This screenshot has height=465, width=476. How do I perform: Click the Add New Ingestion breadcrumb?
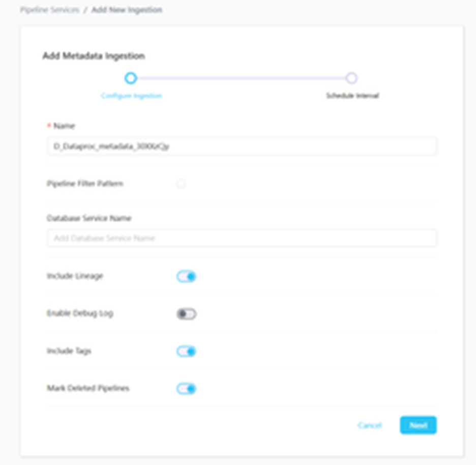tap(127, 10)
